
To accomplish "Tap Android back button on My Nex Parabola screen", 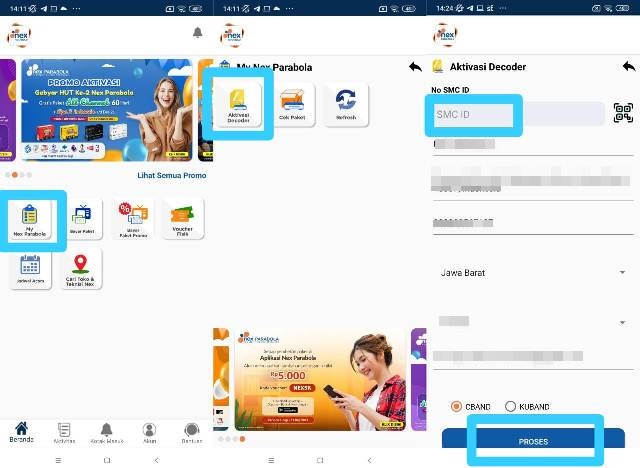I will 369,460.
